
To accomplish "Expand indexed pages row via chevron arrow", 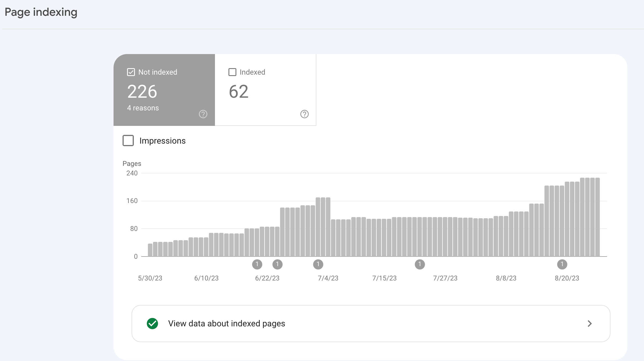I will click(x=590, y=324).
